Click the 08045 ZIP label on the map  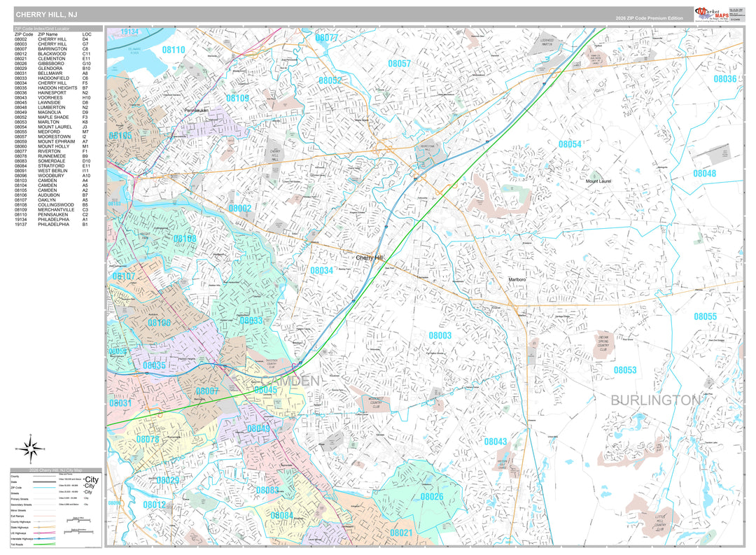(x=266, y=390)
